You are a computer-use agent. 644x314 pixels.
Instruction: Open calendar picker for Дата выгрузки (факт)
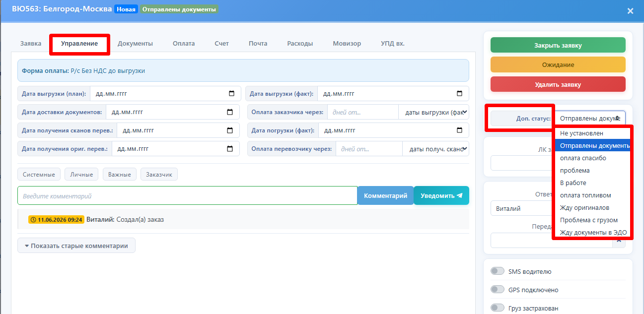click(460, 93)
